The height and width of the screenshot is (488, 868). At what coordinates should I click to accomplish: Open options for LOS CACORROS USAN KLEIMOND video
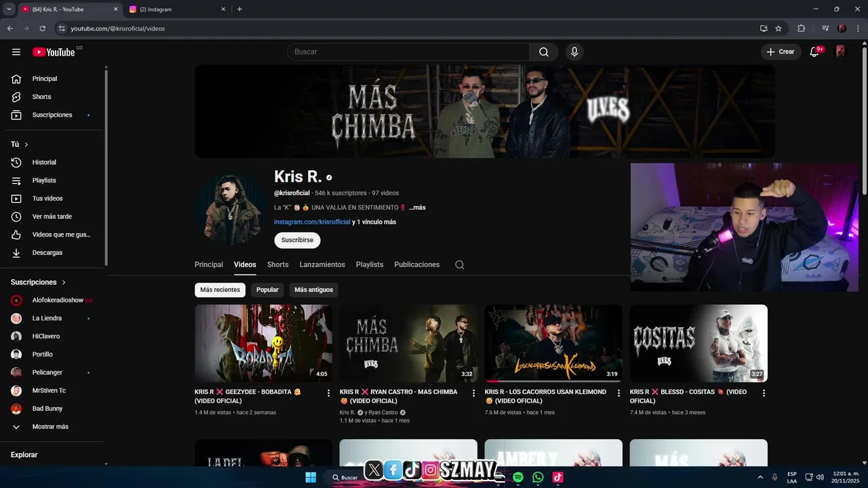point(618,393)
